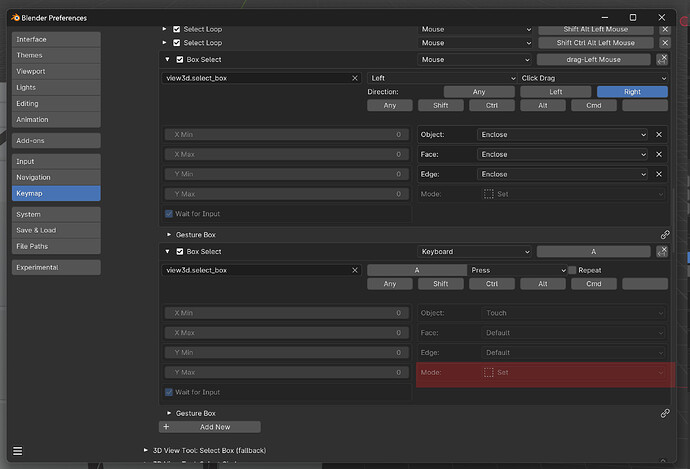The width and height of the screenshot is (690, 469).
Task: Open the Keyboard map type dropdown
Action: [475, 252]
